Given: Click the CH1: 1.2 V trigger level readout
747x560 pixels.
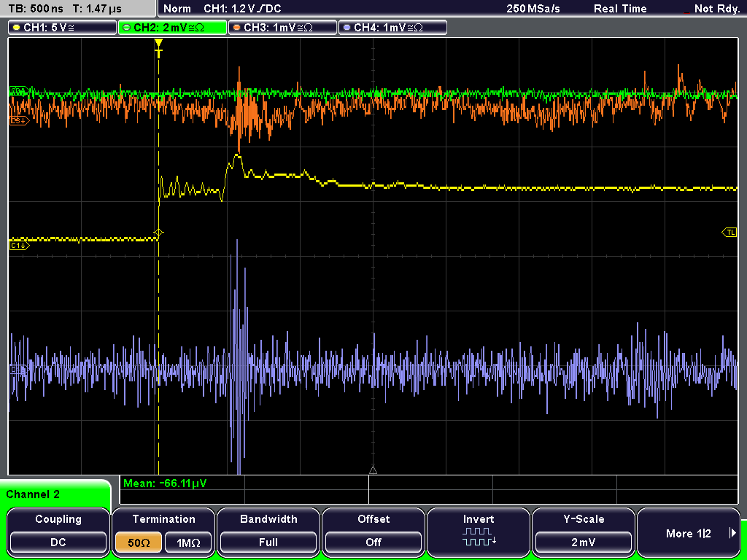Looking at the screenshot, I should click(x=242, y=9).
